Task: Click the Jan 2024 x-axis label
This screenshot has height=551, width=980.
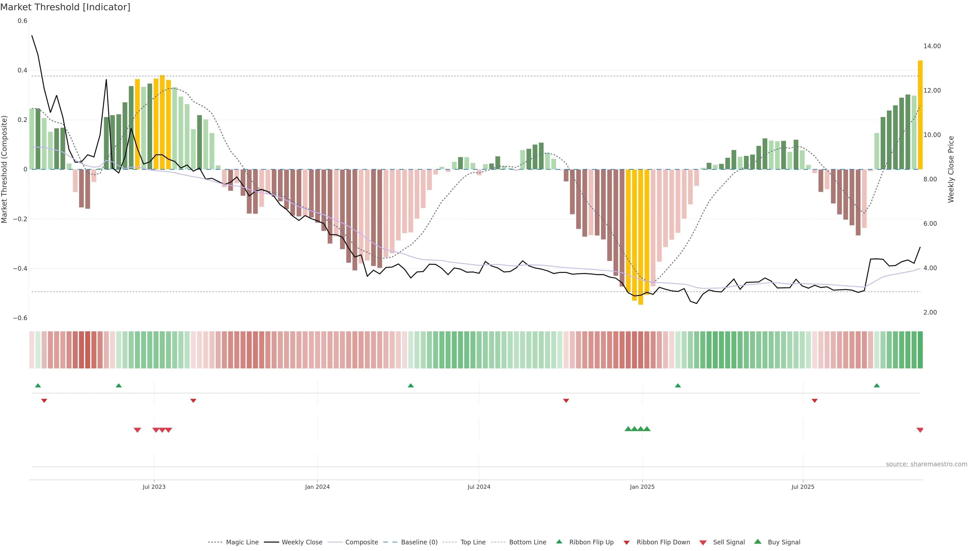Action: pos(317,487)
